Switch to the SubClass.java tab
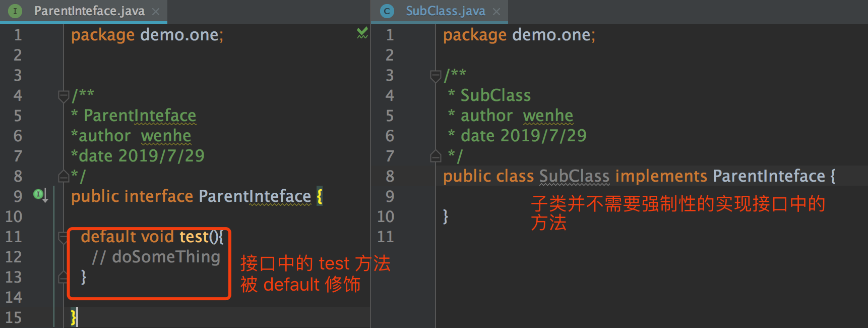This screenshot has width=868, height=328. (445, 11)
